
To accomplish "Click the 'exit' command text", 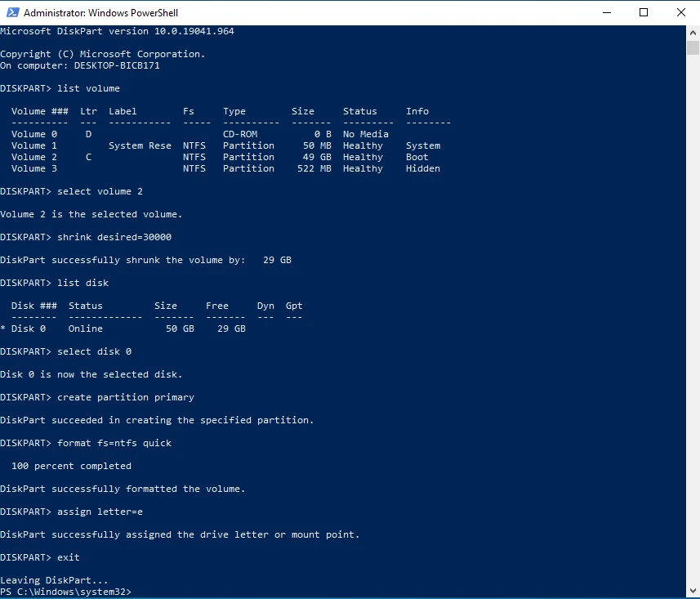I will [x=69, y=557].
